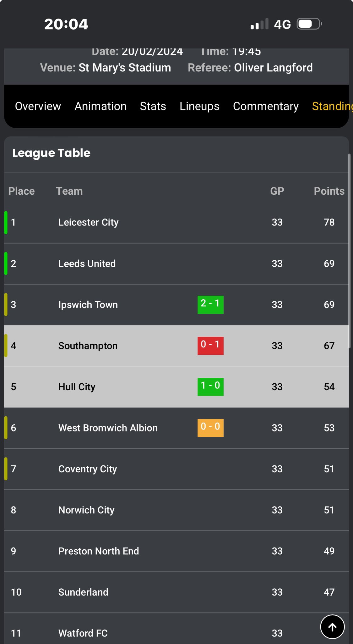Select the Leicester City row

(176, 222)
